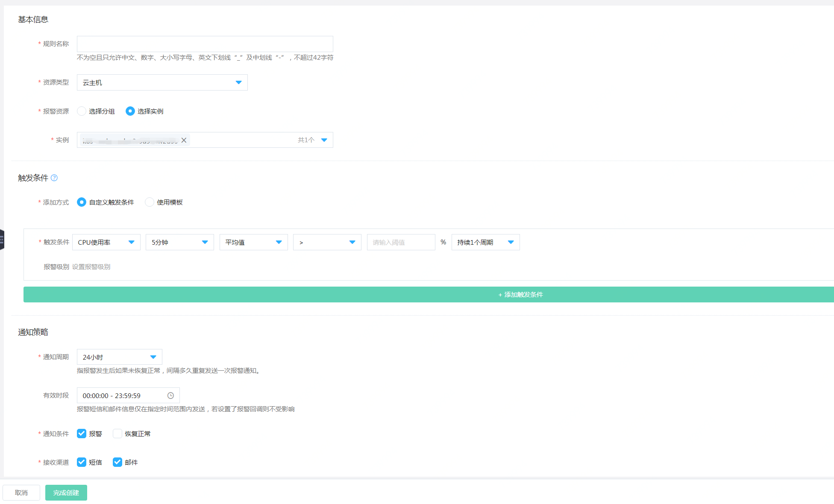Click the clock icon in 有效时段 field
The image size is (834, 504).
(170, 396)
